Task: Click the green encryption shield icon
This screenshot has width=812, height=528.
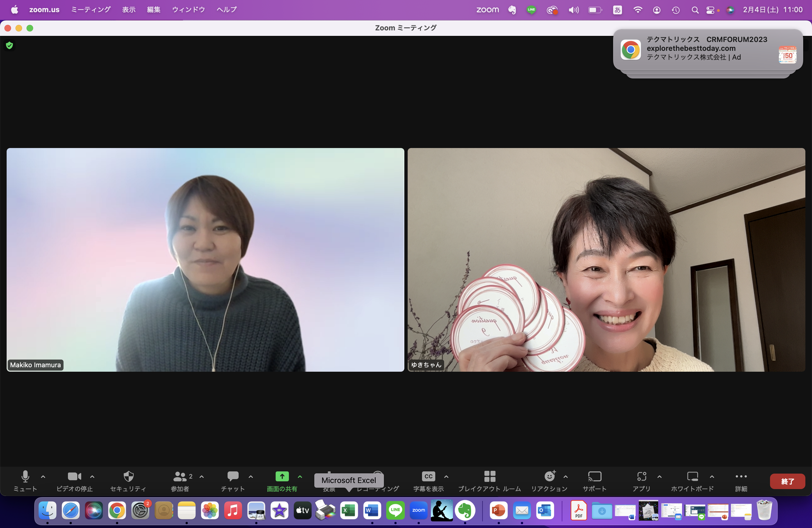Action: point(10,45)
